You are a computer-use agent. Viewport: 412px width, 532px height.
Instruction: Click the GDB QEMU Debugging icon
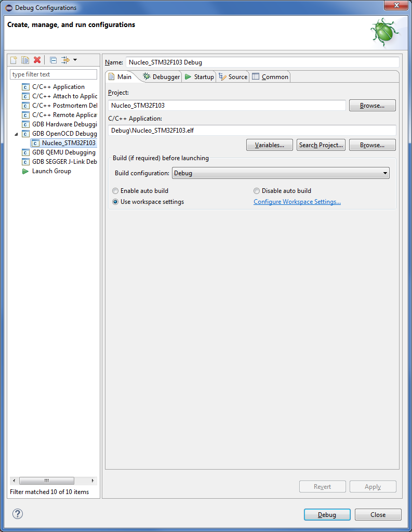25,152
